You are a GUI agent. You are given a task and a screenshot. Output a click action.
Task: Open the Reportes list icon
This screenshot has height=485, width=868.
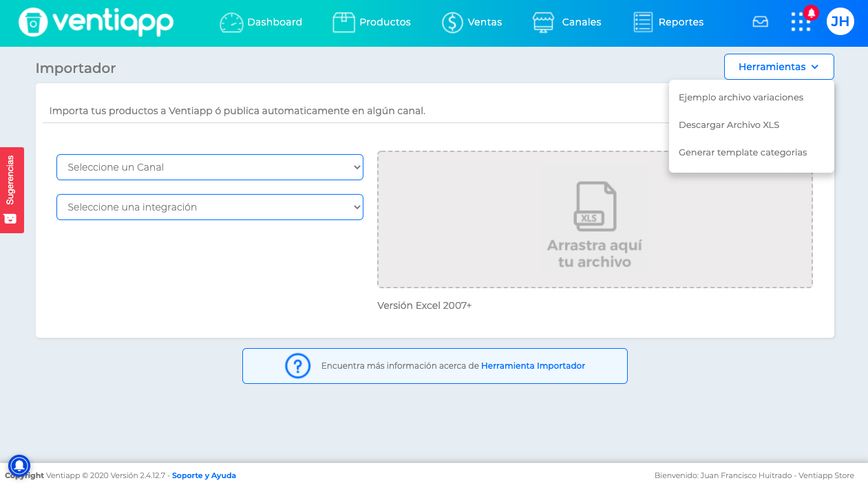coord(643,22)
